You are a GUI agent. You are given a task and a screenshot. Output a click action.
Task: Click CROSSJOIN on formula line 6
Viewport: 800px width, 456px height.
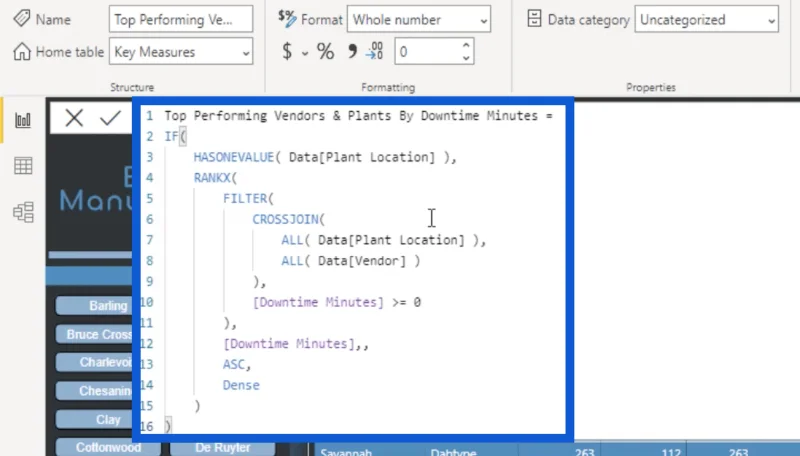point(285,219)
